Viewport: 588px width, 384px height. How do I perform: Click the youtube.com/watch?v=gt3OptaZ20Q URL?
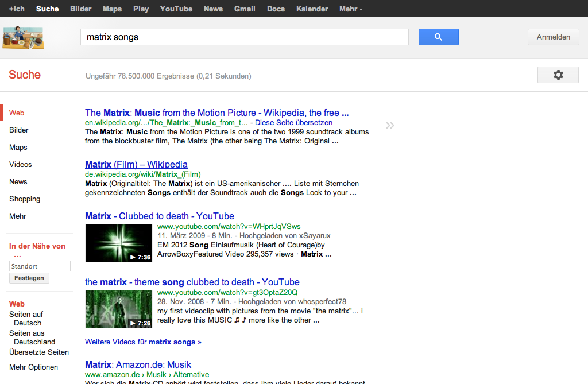tap(227, 293)
